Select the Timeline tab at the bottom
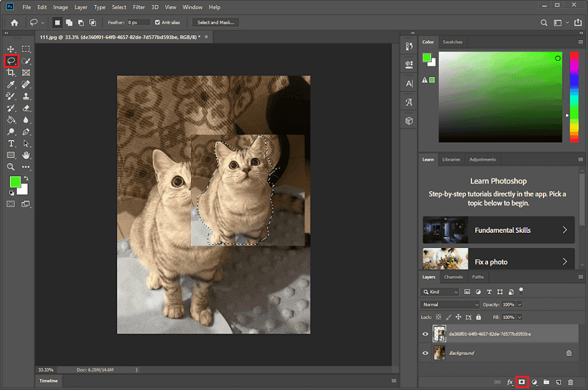This screenshot has height=390, width=588. point(48,381)
